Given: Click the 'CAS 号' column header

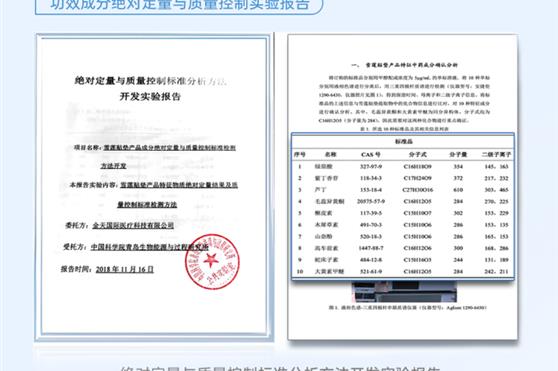Looking at the screenshot, I should (370, 154).
